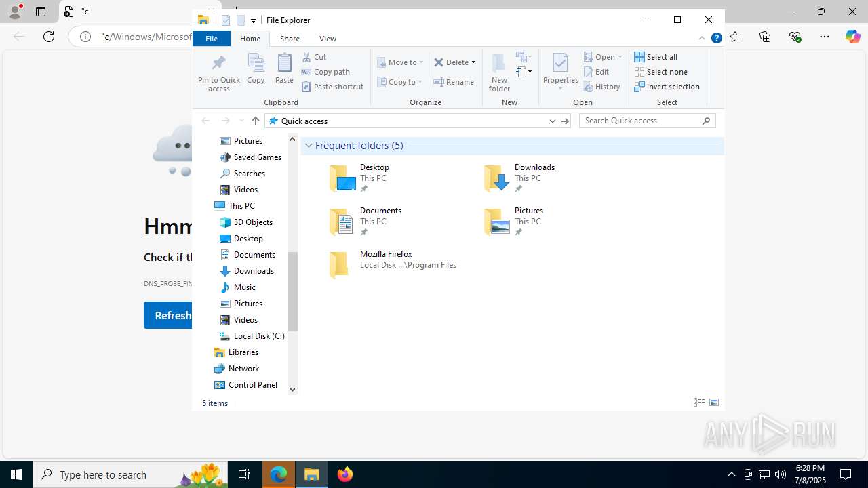Click Cut in the Clipboard group
The image size is (868, 488).
coord(314,57)
